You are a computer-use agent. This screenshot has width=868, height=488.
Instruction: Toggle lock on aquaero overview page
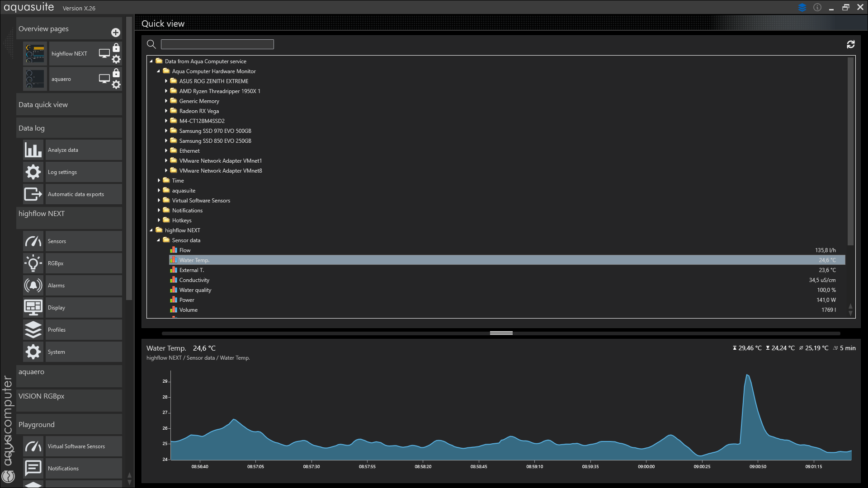[x=116, y=73]
